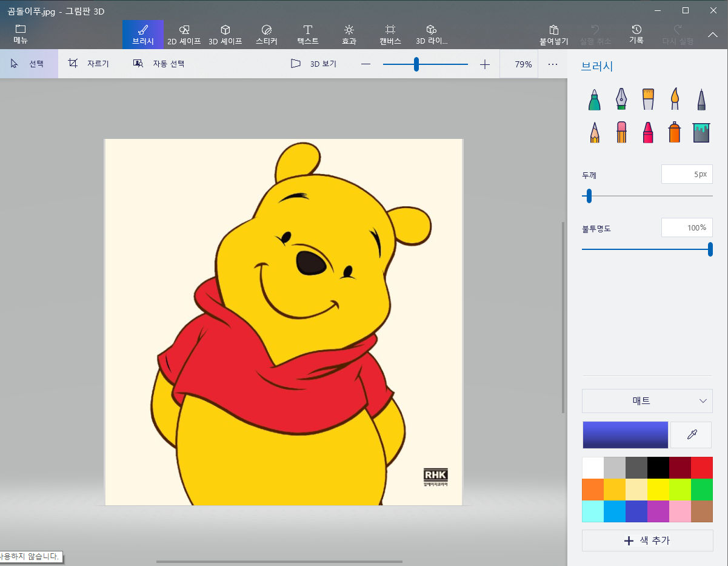Zoom out with the minus button
This screenshot has width=728, height=566.
click(x=366, y=64)
